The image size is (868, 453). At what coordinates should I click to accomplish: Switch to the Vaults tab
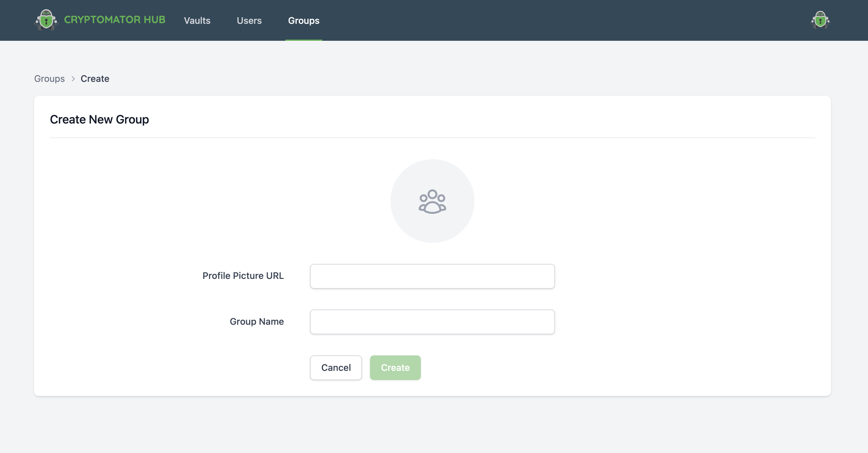coord(197,21)
